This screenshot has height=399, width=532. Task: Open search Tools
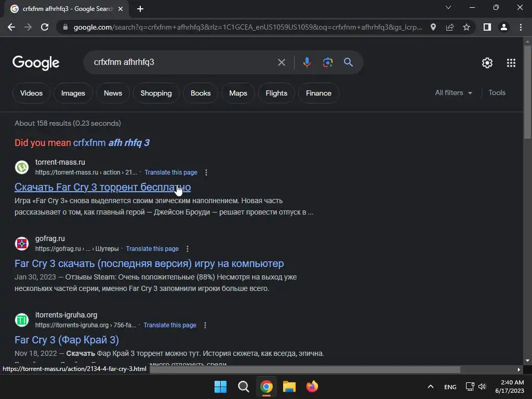coord(497,92)
